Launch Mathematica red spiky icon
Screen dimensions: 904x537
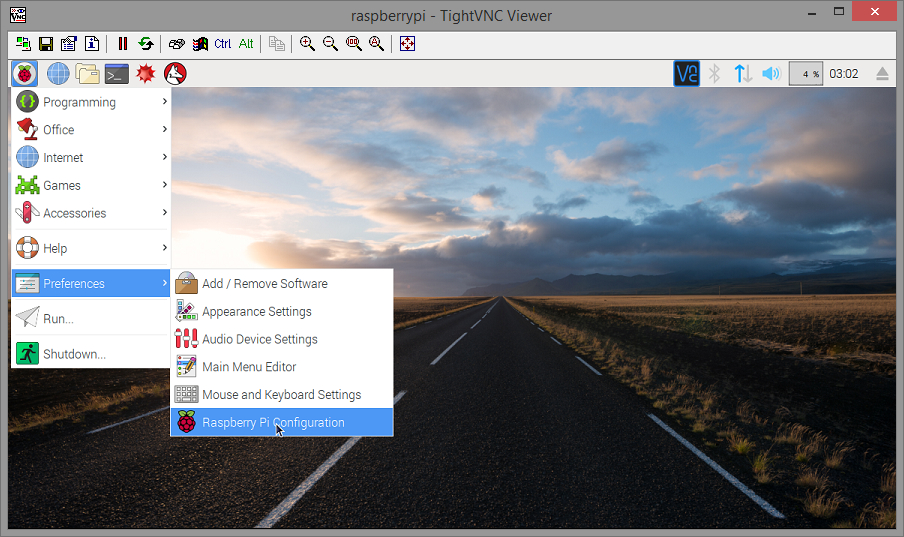[x=146, y=74]
